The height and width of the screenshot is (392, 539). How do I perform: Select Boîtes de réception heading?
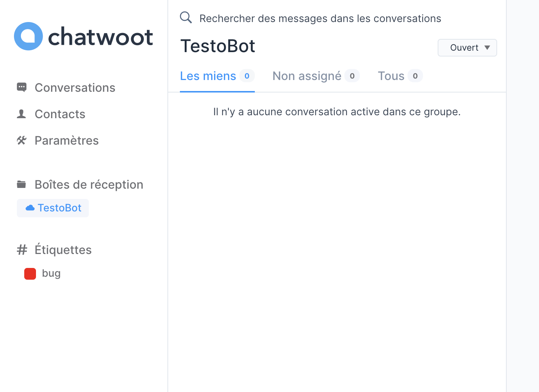89,185
